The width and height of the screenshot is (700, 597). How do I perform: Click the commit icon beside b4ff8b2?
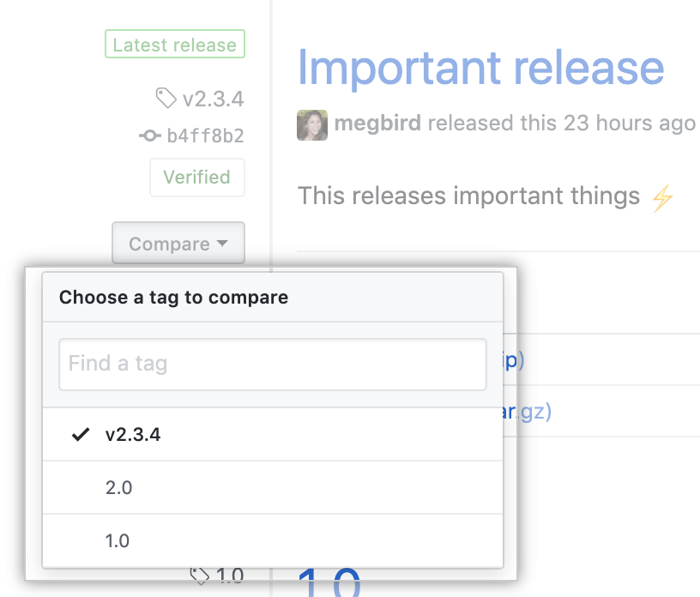point(149,136)
